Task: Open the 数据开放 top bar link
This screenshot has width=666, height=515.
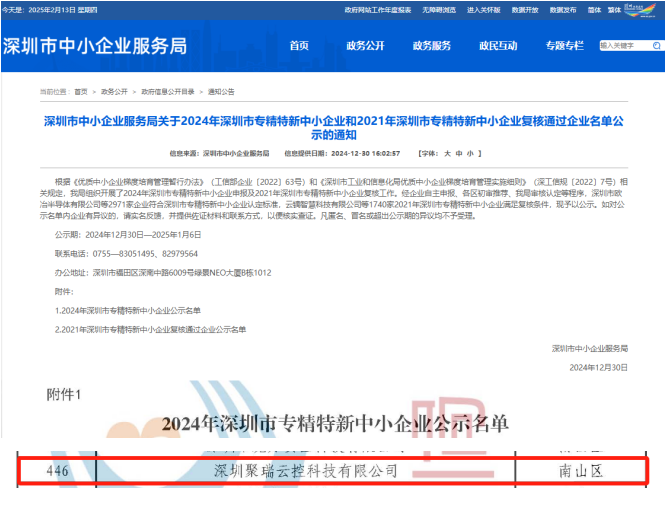Action: click(x=525, y=10)
